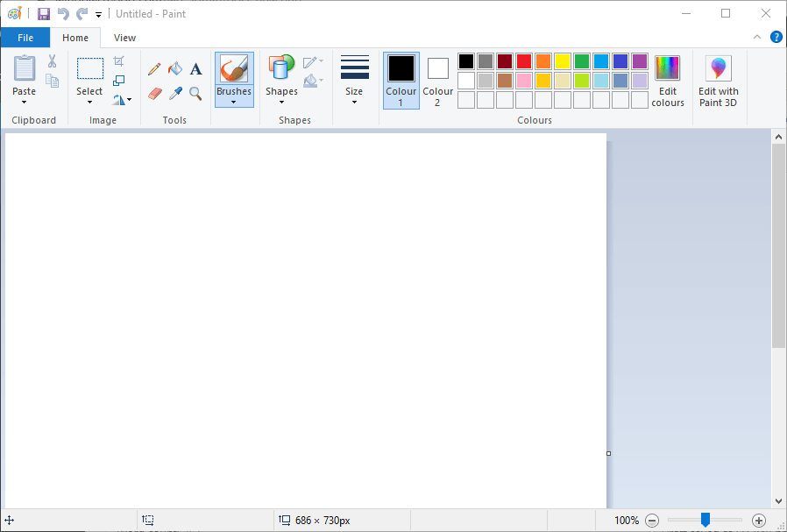This screenshot has height=532, width=787.
Task: Select the Magnifier tool
Action: click(x=196, y=93)
